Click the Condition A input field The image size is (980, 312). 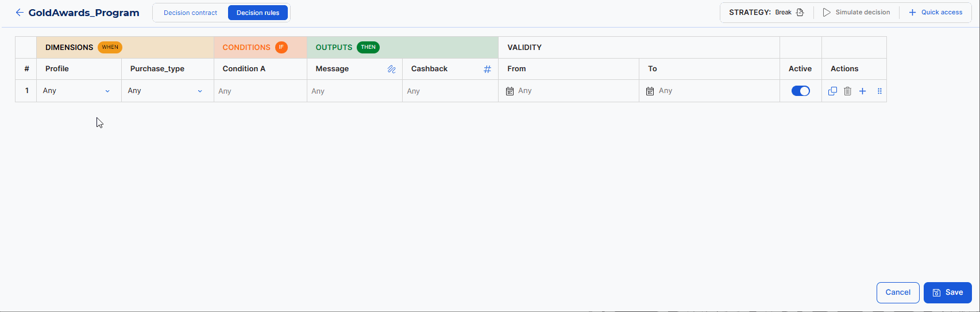(260, 91)
